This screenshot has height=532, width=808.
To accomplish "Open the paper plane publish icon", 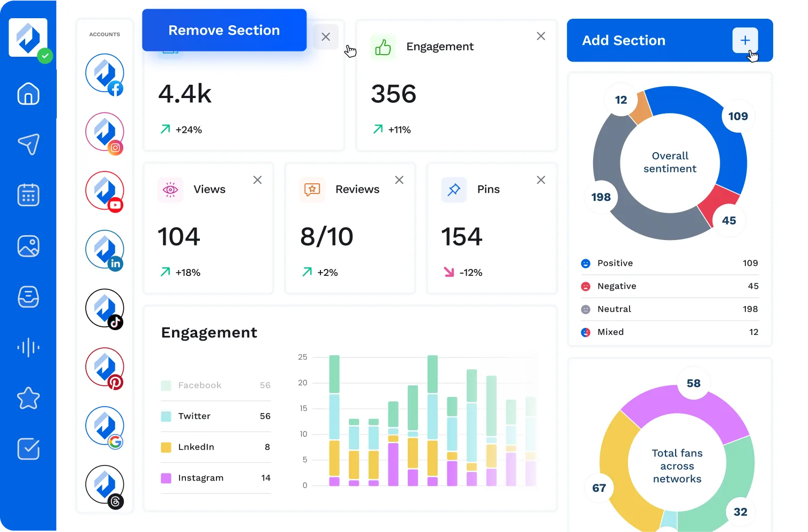I will click(28, 144).
